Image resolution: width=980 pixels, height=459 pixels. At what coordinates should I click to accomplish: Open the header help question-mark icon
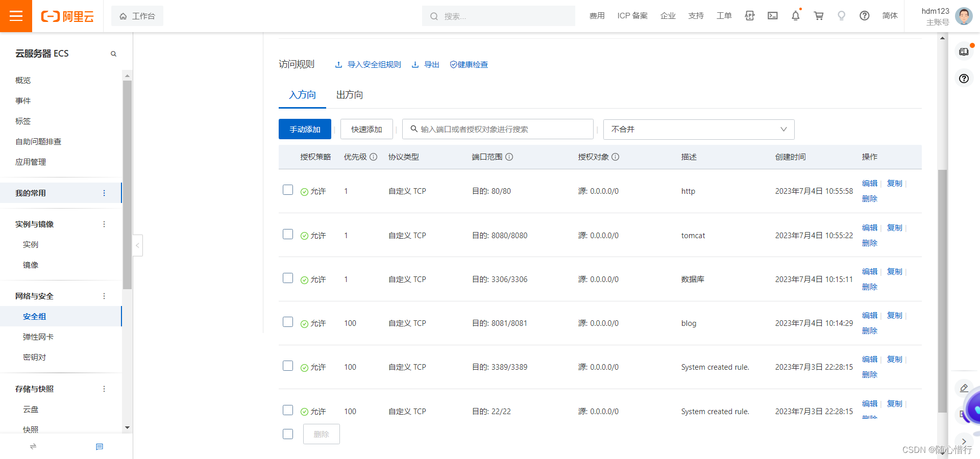point(865,16)
